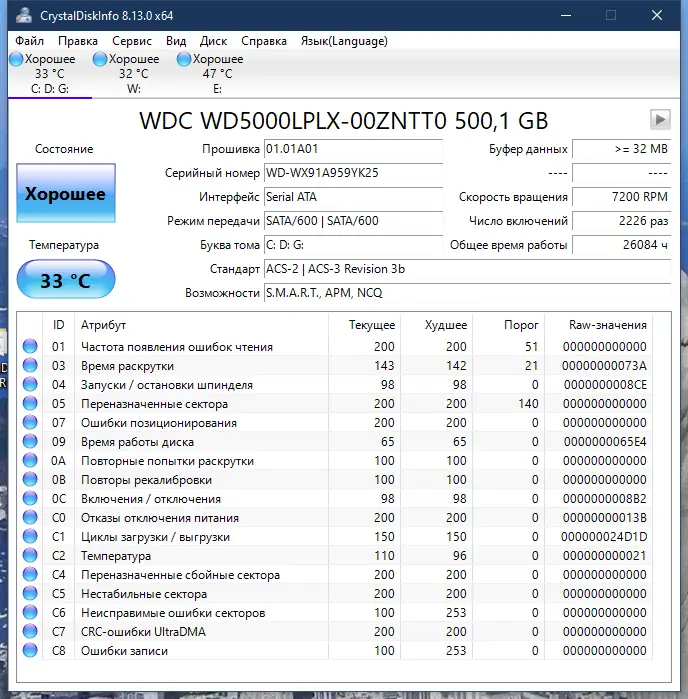The height and width of the screenshot is (699, 688).
Task: Click the Порог value 140
Action: click(x=528, y=404)
